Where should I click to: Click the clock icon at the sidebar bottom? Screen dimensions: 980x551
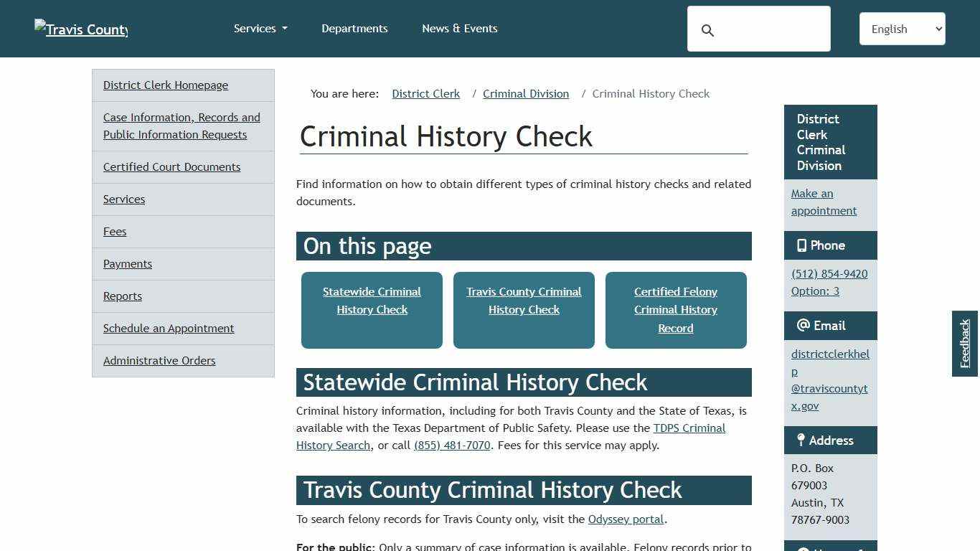tap(801, 549)
